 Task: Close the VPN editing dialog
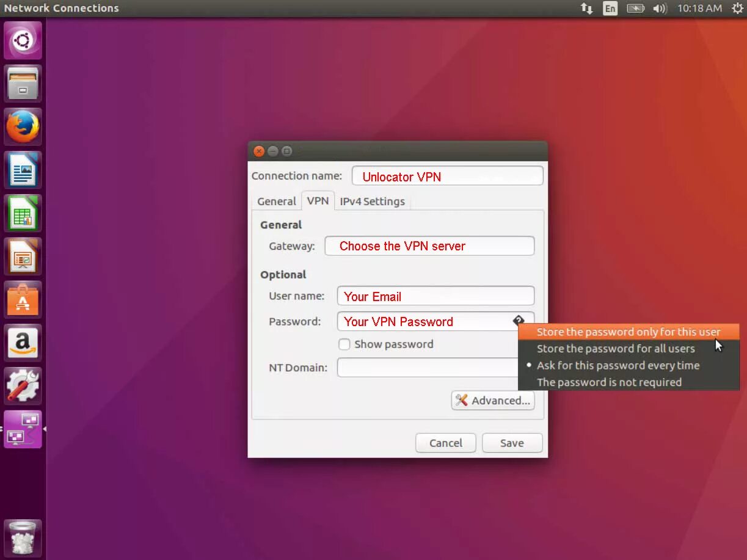pyautogui.click(x=259, y=151)
